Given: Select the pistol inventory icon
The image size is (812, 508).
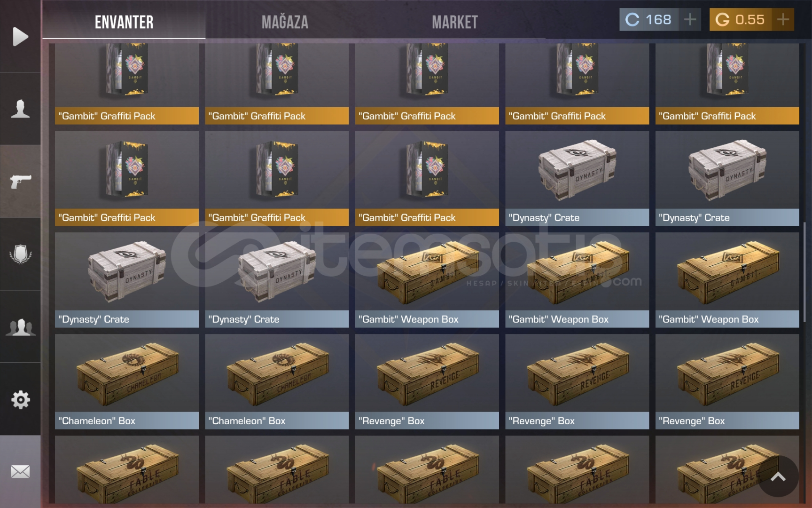Looking at the screenshot, I should coord(20,181).
